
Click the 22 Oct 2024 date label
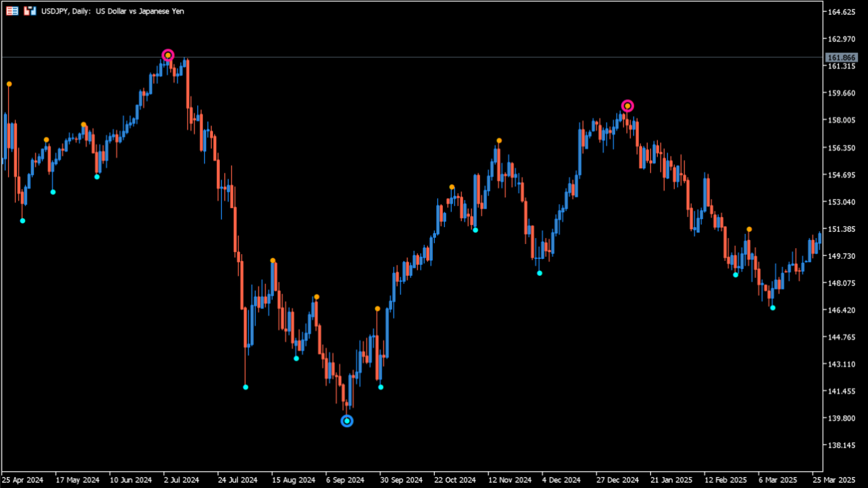(455, 480)
